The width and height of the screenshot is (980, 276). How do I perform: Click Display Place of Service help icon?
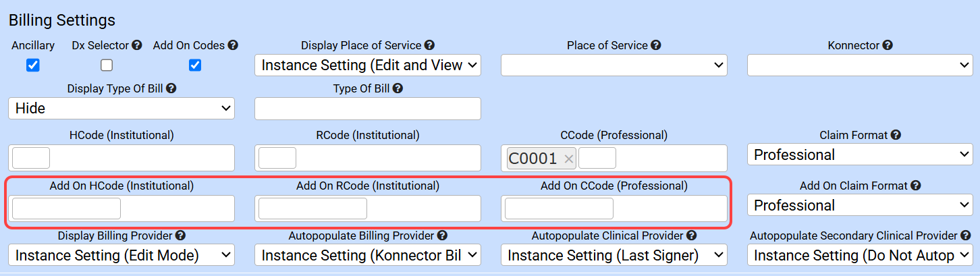point(430,45)
